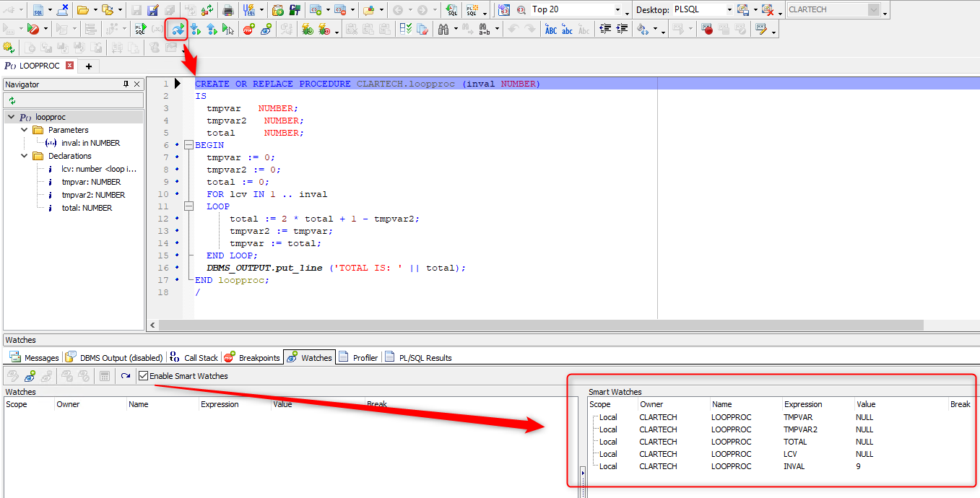Screen dimensions: 980x498
Task: Toggle breakpoint dot on line 14
Action: point(178,243)
